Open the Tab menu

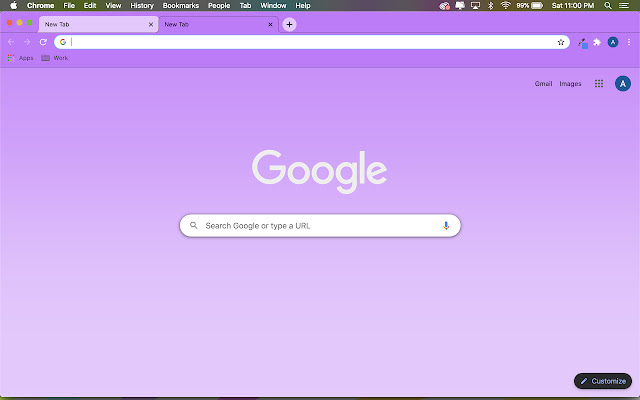coord(245,6)
